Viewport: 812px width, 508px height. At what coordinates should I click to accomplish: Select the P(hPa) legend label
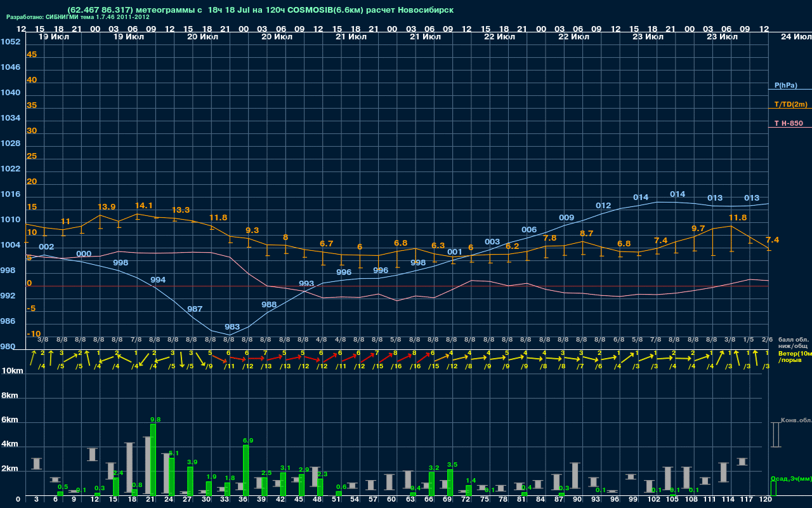786,85
